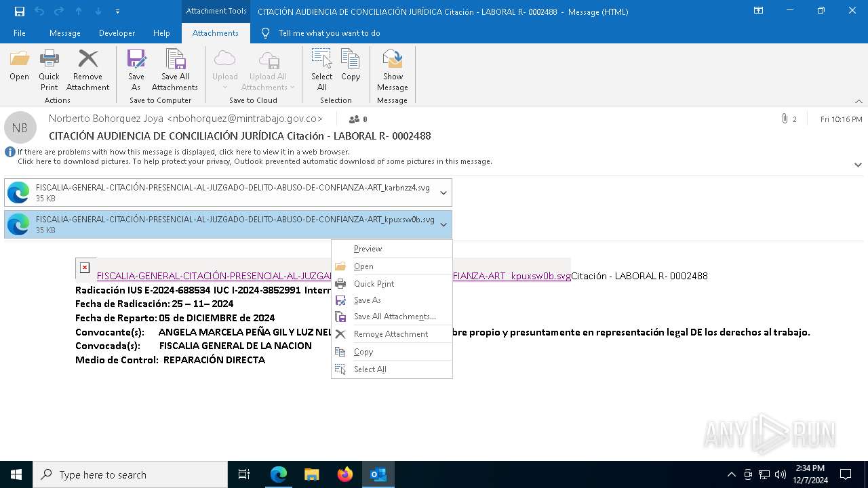Click the download pictures notice

(x=255, y=161)
